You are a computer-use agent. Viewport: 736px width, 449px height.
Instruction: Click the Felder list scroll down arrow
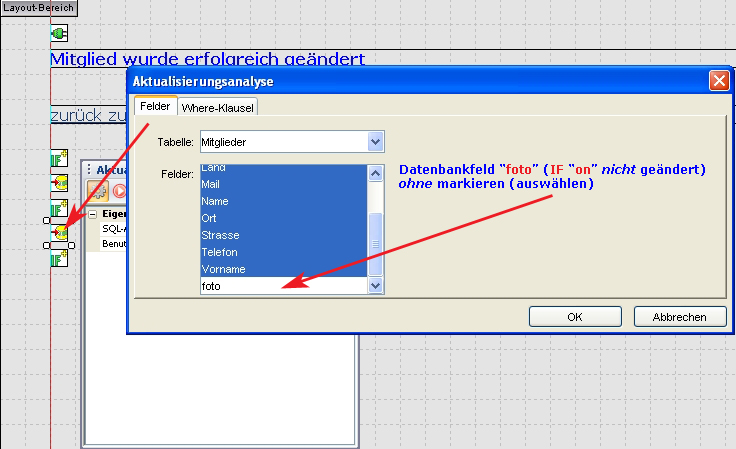point(377,286)
